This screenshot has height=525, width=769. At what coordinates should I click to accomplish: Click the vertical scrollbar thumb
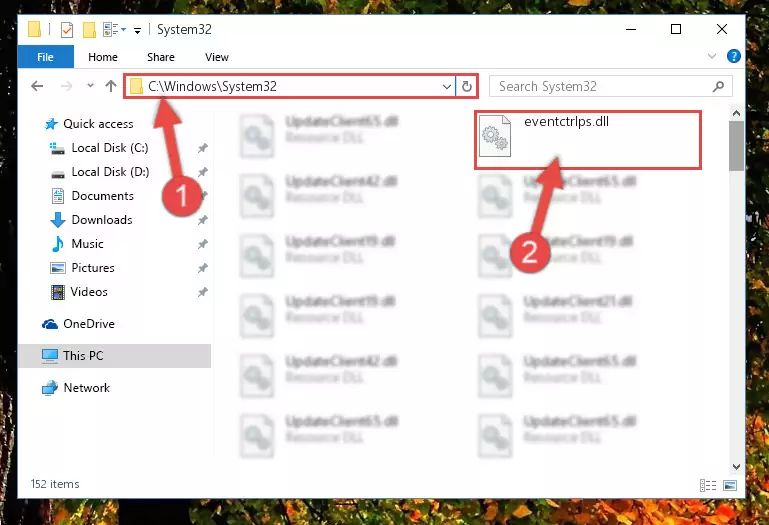click(x=736, y=146)
